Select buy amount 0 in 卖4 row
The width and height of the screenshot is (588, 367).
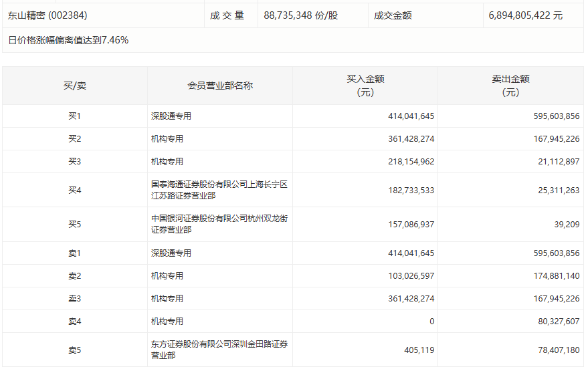(431, 322)
